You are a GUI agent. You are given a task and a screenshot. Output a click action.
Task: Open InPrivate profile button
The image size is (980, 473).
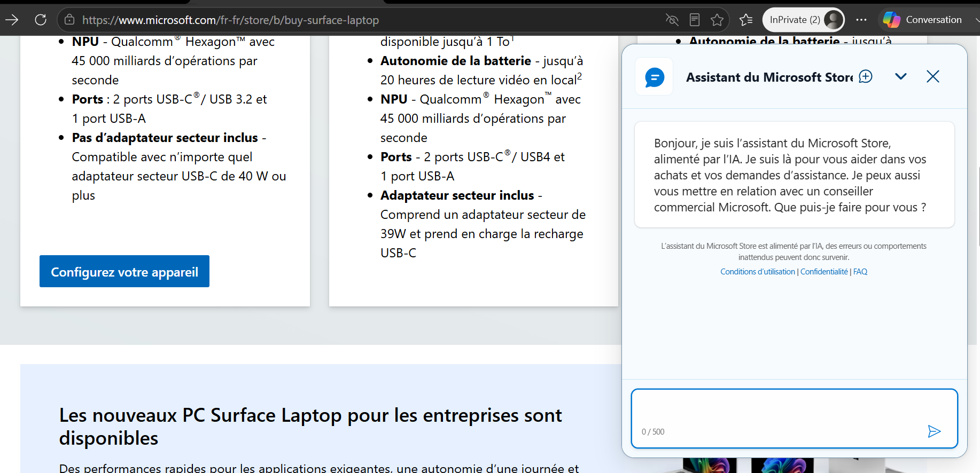coord(804,20)
